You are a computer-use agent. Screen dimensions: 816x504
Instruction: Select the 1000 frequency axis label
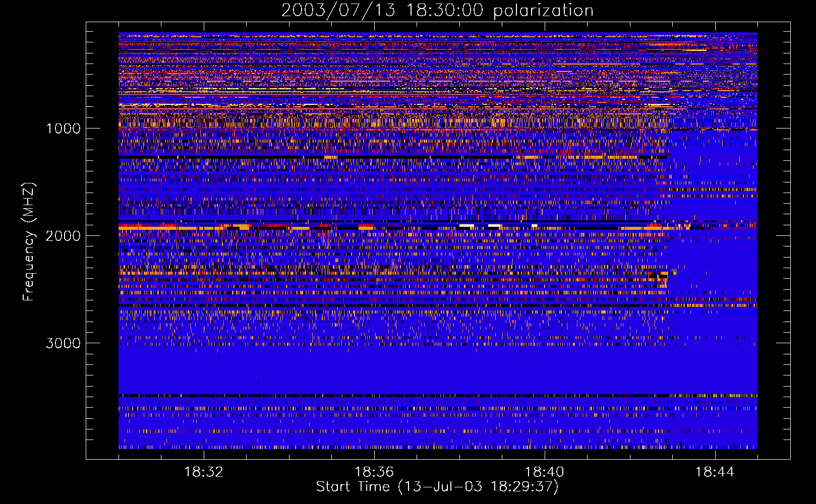click(63, 129)
